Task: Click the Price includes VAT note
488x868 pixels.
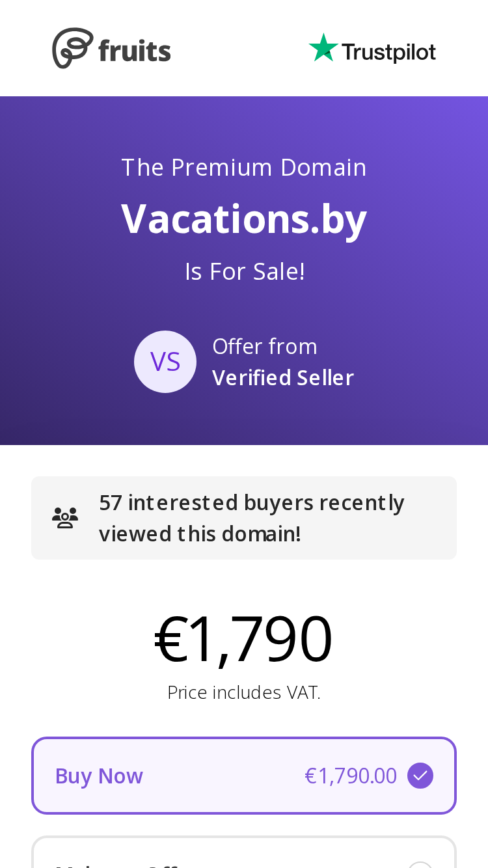Action: (244, 692)
